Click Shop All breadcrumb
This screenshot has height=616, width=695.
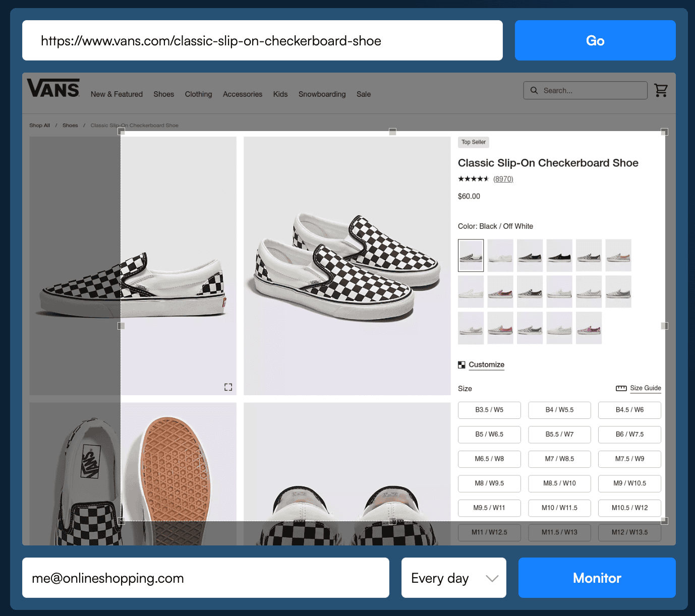click(x=39, y=126)
